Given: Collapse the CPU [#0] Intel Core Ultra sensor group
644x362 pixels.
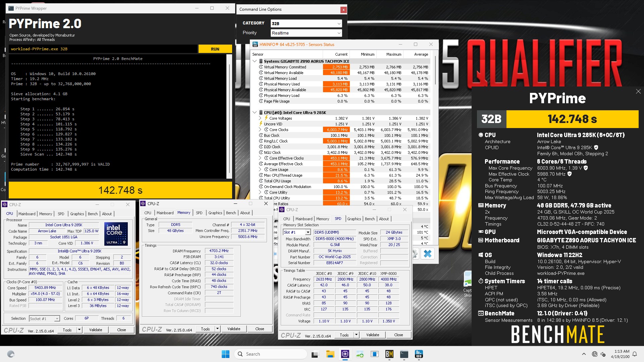Looking at the screenshot, I should pyautogui.click(x=255, y=113).
